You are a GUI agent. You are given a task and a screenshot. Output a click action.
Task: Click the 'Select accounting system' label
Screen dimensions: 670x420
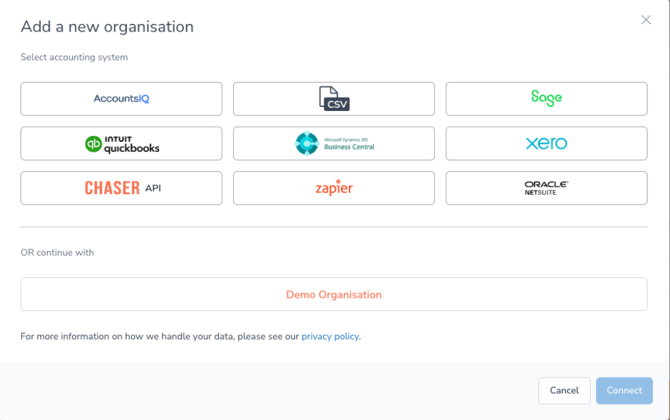tap(74, 58)
